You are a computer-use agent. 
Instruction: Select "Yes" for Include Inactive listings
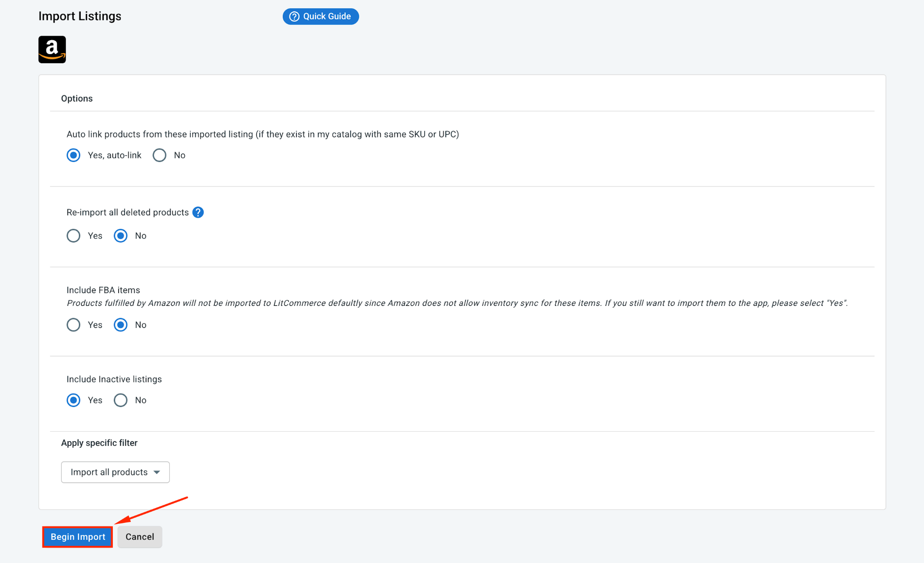click(74, 400)
